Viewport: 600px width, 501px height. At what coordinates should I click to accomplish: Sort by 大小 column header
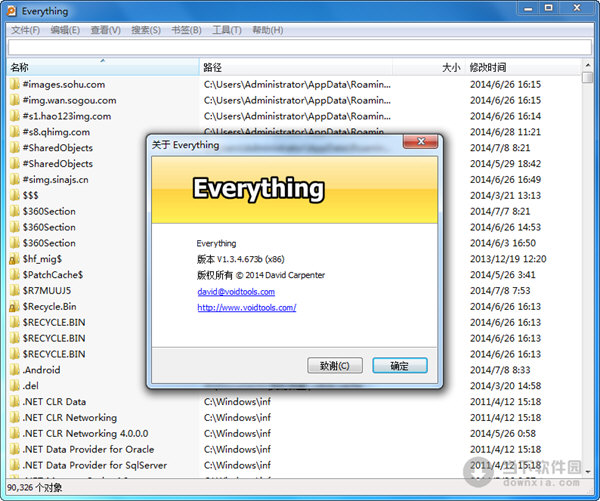pyautogui.click(x=429, y=67)
